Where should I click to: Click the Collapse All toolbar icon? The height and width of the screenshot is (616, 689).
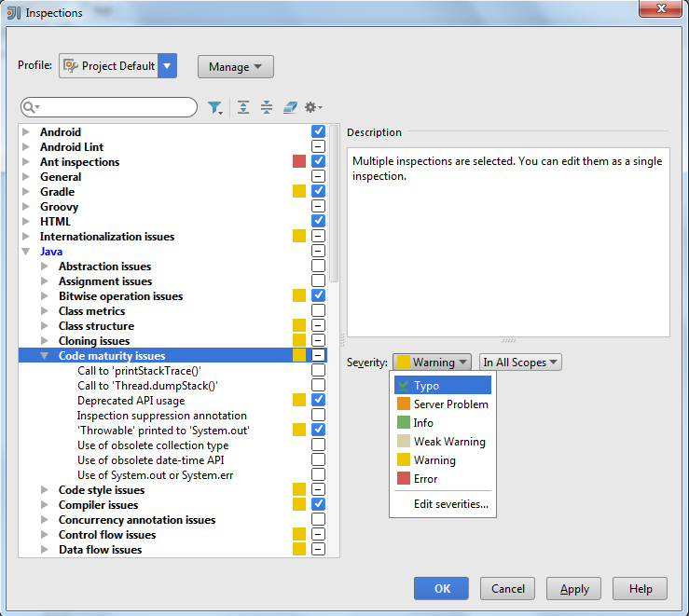click(267, 107)
